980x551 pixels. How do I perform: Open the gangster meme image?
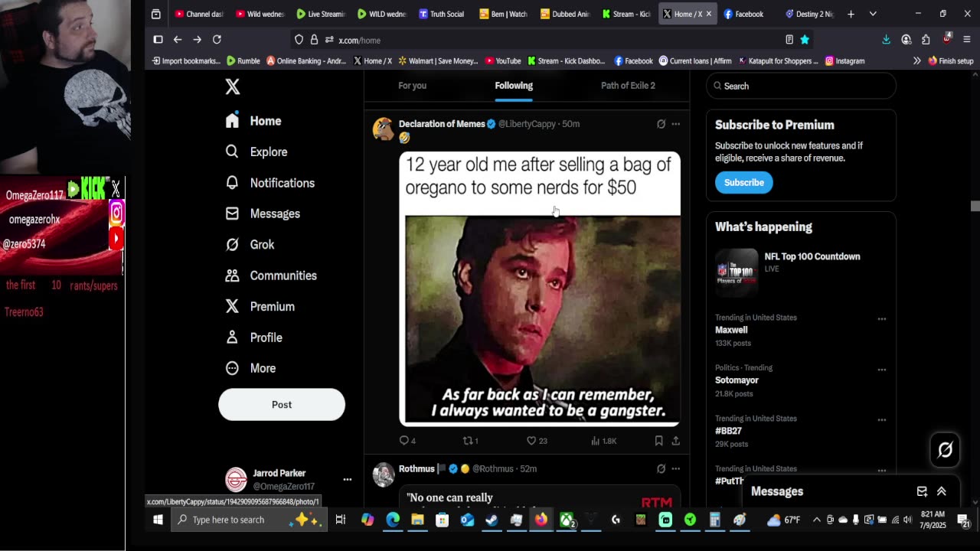pyautogui.click(x=540, y=289)
